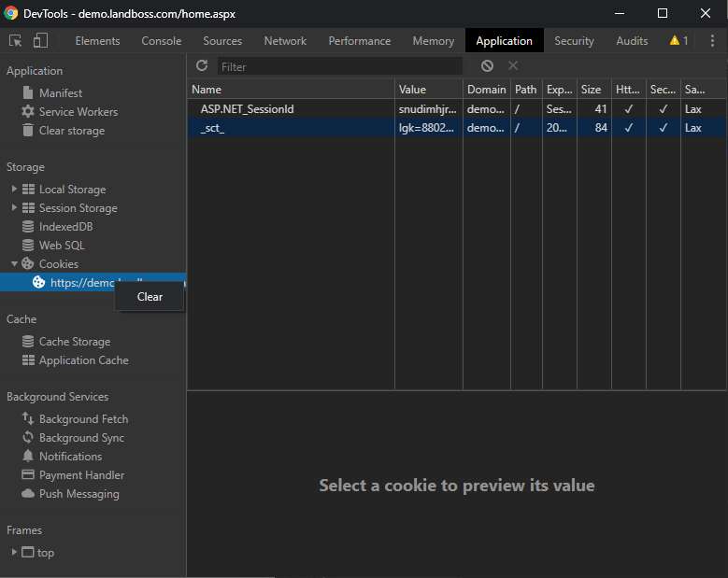Expand the top frame arrow
Viewport: 728px width, 578px height.
tap(14, 552)
